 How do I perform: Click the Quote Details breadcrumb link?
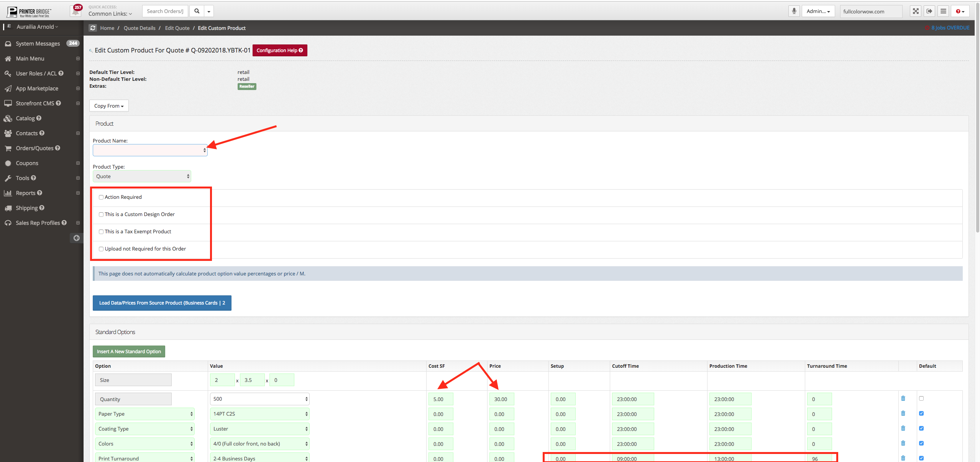[x=139, y=28]
